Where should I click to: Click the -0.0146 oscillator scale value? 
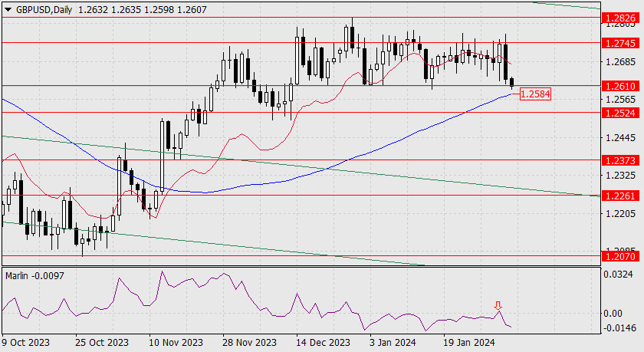coord(619,327)
